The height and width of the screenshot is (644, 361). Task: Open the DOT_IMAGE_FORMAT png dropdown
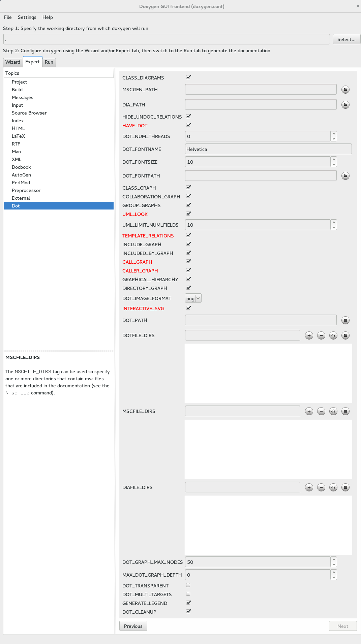[x=193, y=298]
